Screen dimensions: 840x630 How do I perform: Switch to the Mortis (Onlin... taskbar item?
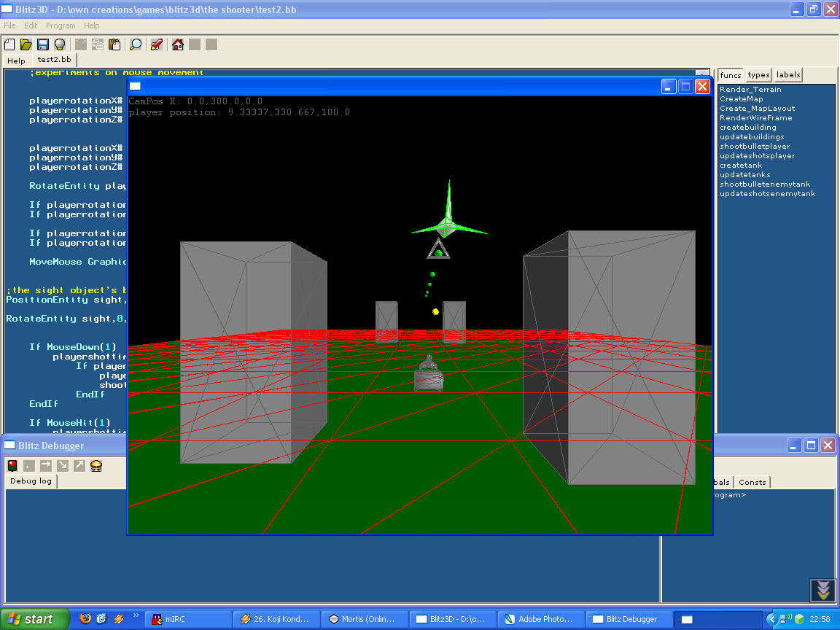click(x=365, y=619)
